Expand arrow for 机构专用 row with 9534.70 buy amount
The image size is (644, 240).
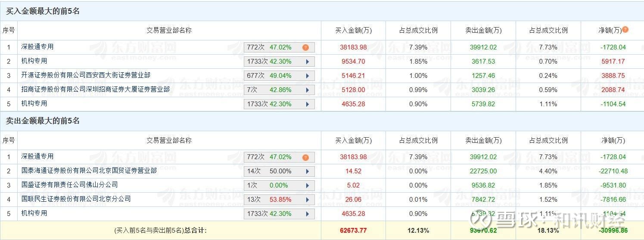[308, 62]
